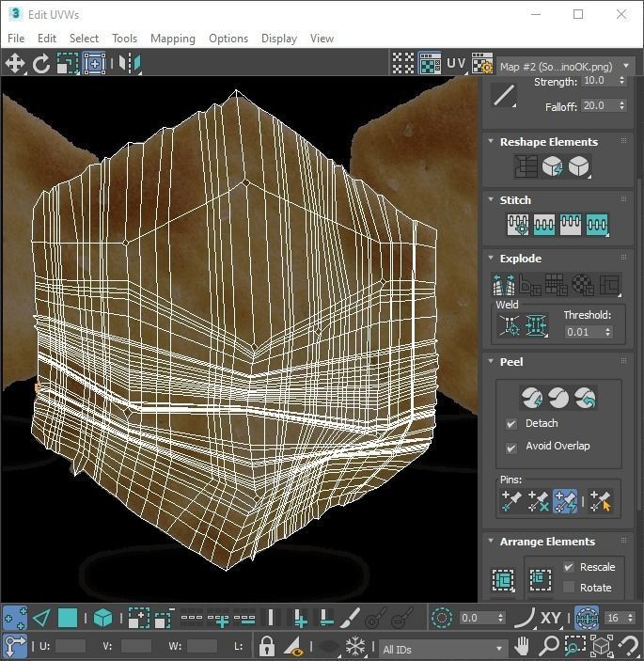Viewport: 644px width, 661px height.
Task: Toggle the Peel Mode icon
Action: (558, 398)
